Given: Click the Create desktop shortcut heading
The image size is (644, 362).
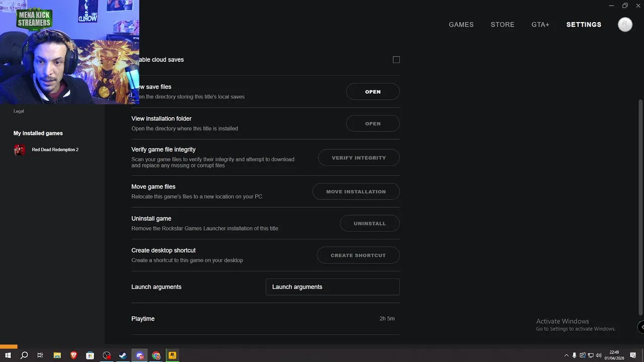Looking at the screenshot, I should coord(164,250).
